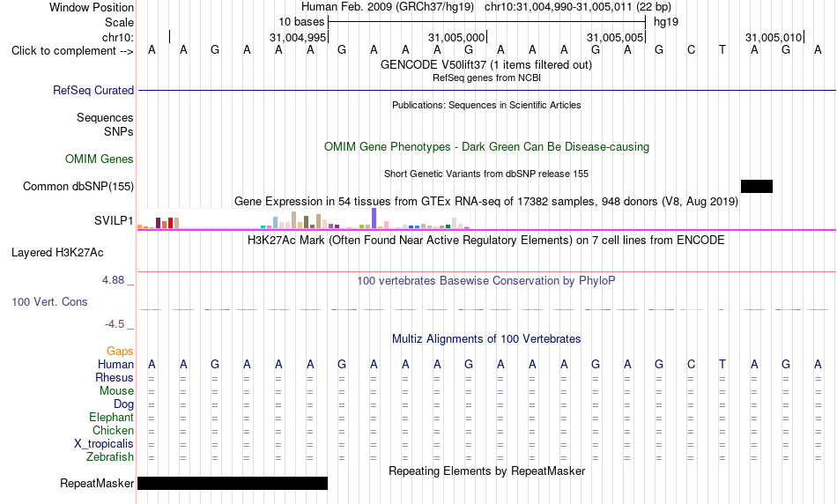Click the 31,005,005 coordinate tick label
Image resolution: width=837 pixels, height=504 pixels.
click(615, 37)
